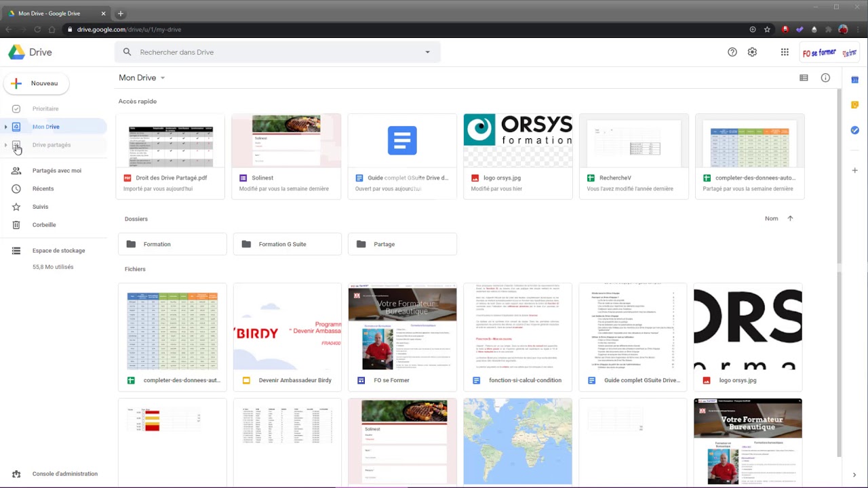
Task: Click the search magnifier icon
Action: 127,52
